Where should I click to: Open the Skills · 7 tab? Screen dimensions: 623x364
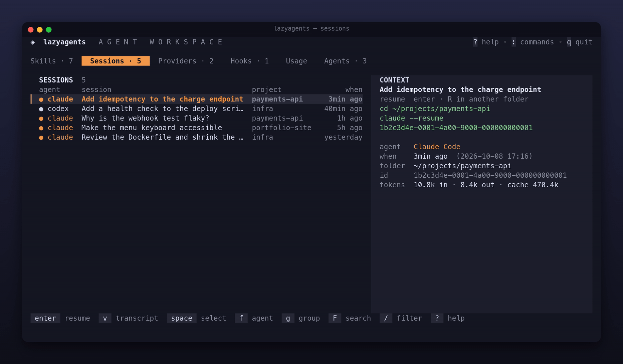click(x=52, y=61)
